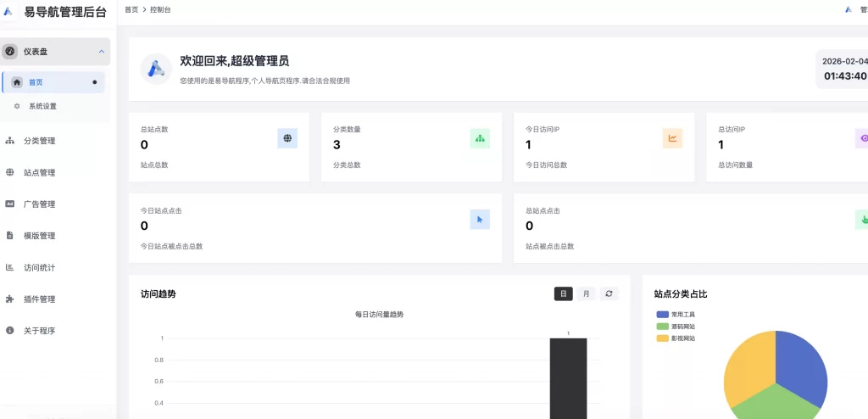868x419 pixels.
Task: Click the 站点分类占比 panel title
Action: (x=681, y=294)
